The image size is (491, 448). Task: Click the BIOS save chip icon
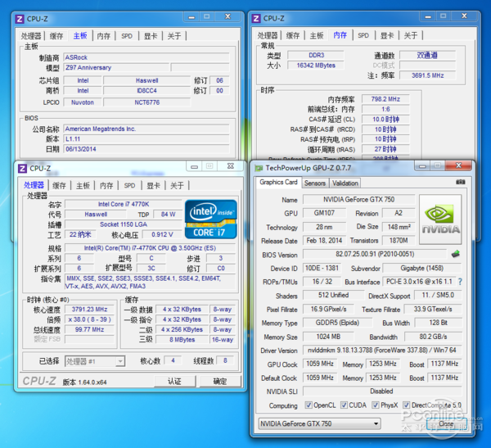[456, 254]
